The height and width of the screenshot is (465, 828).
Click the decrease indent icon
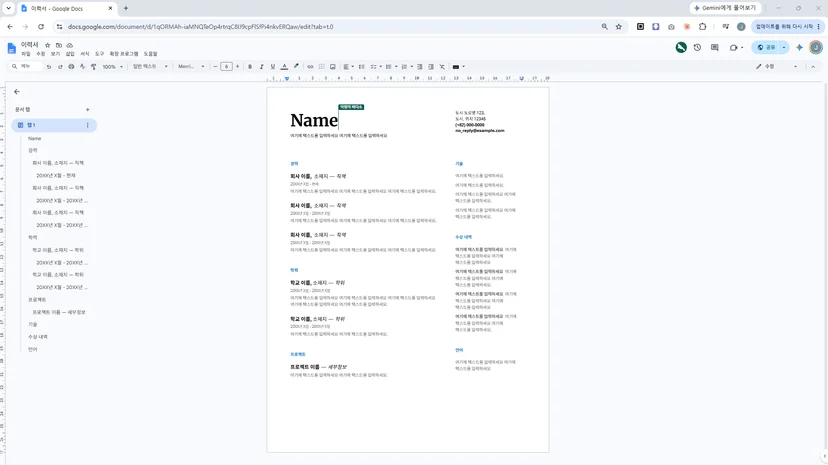click(420, 67)
